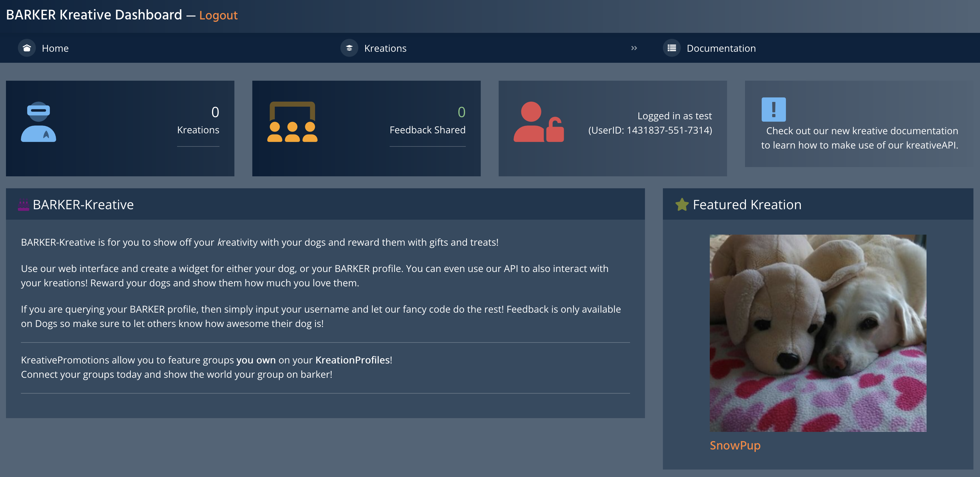Viewport: 980px width, 477px height.
Task: Click the BARKER Kreative Dashboard title
Action: click(94, 15)
